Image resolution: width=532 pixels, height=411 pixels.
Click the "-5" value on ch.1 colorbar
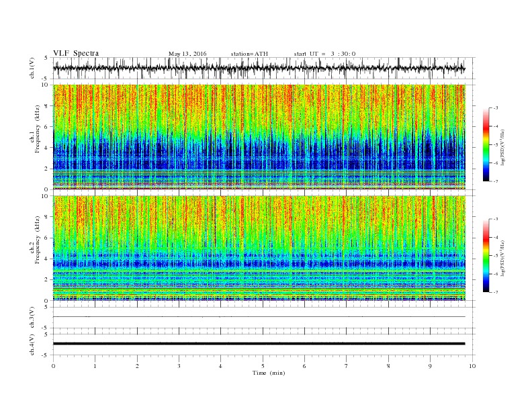tap(496, 145)
